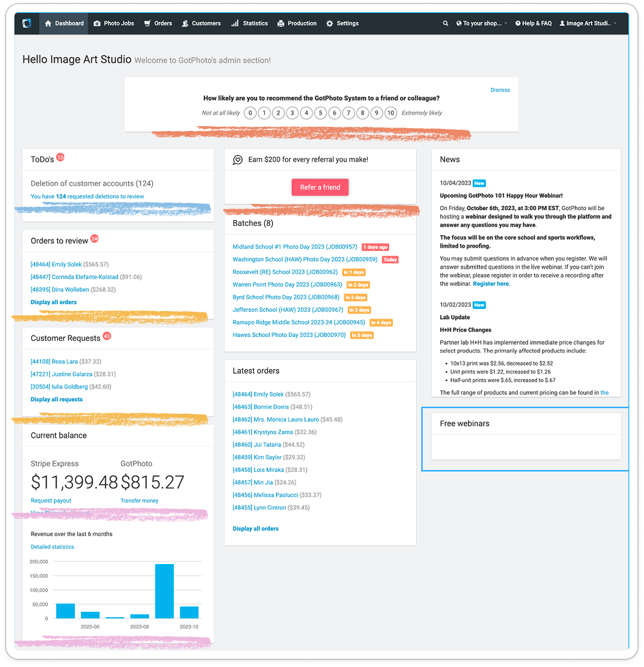Open Detailed statistics link
This screenshot has width=644, height=667.
point(53,547)
